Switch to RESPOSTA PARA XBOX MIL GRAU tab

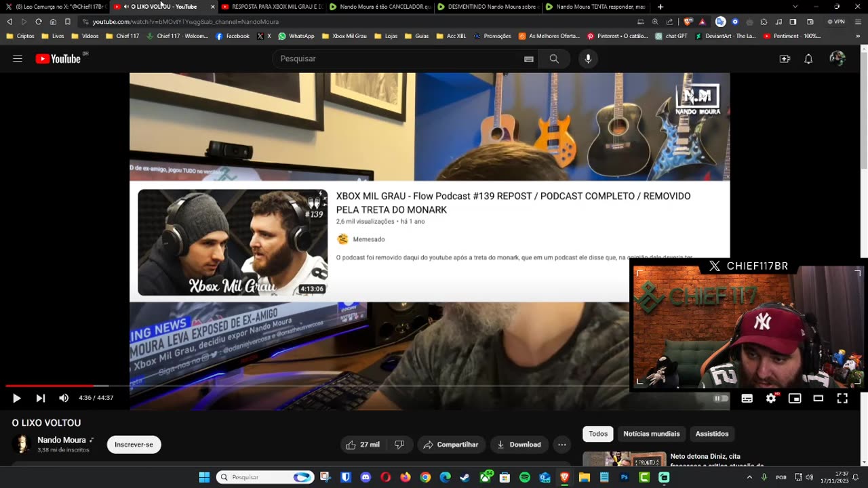pos(271,7)
